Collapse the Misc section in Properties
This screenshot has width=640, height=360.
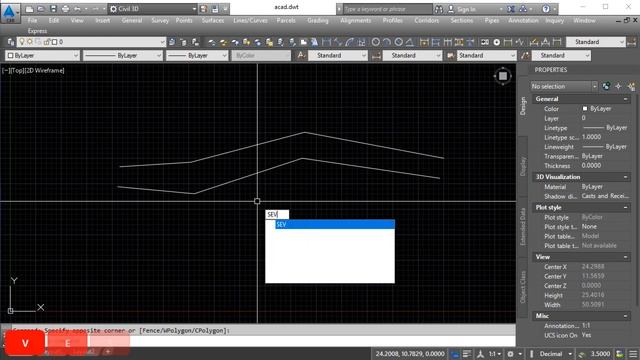click(625, 316)
